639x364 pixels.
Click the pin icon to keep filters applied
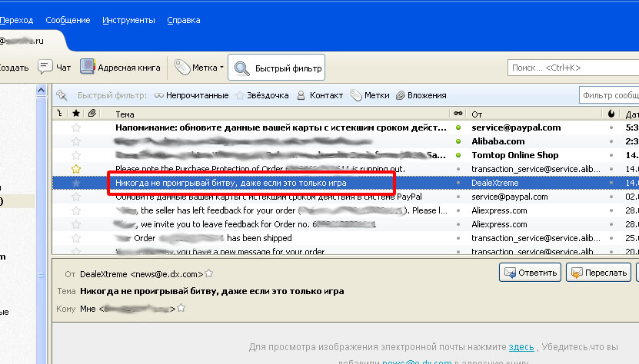(x=62, y=95)
